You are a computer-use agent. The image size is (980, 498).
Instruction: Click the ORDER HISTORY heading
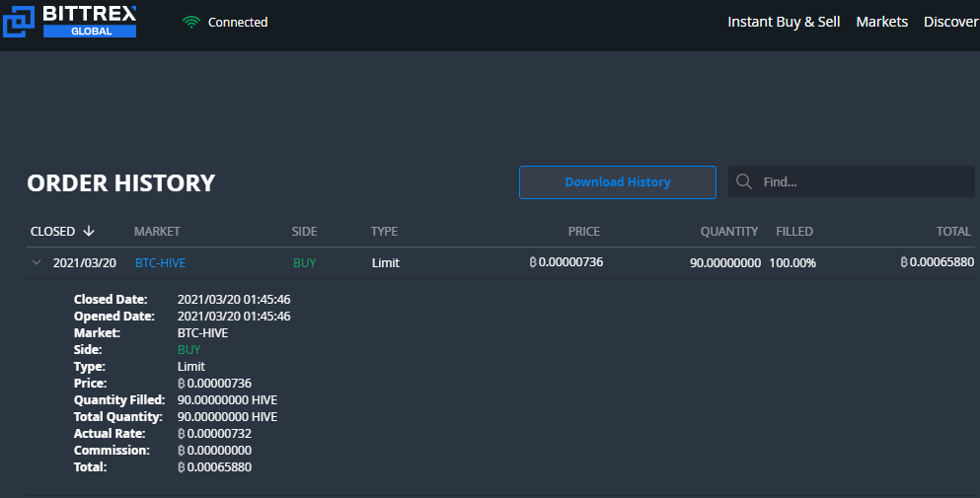(121, 183)
